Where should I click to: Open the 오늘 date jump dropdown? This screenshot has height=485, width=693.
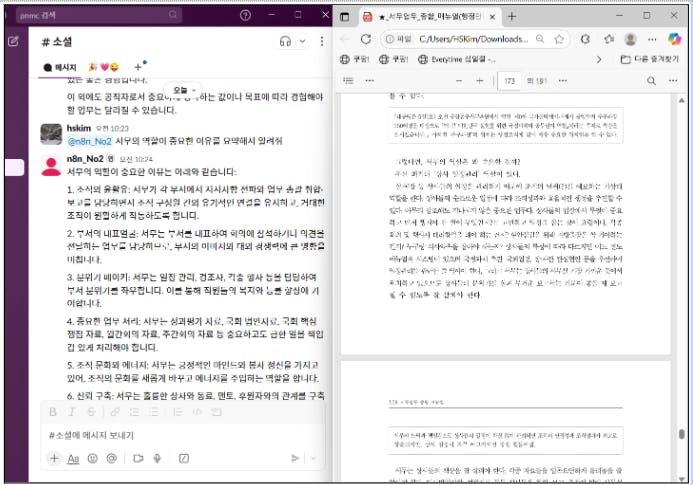pyautogui.click(x=183, y=90)
